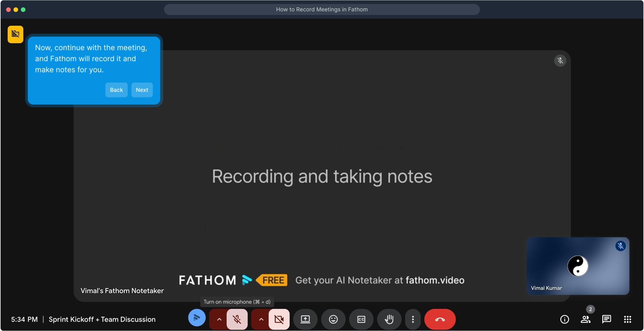Click the yin-yang avatar of Vimal Kumar
Image resolution: width=644 pixels, height=331 pixels.
click(578, 266)
